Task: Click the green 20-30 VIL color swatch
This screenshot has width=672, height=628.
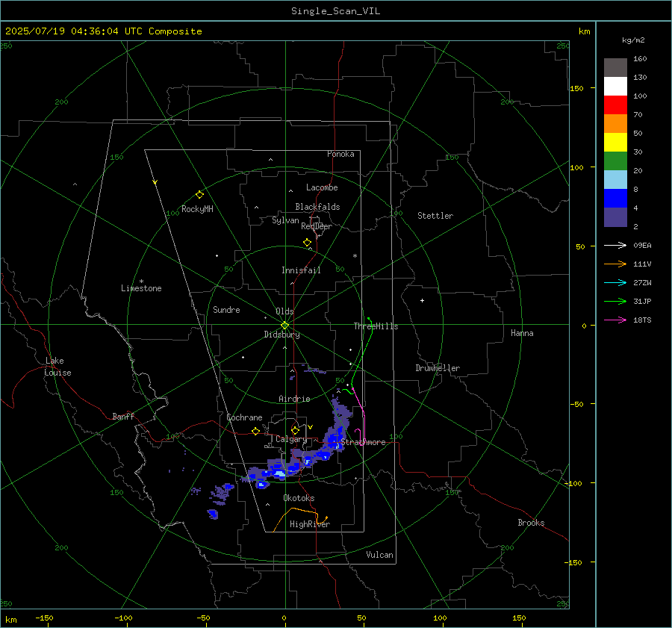Action: 615,161
